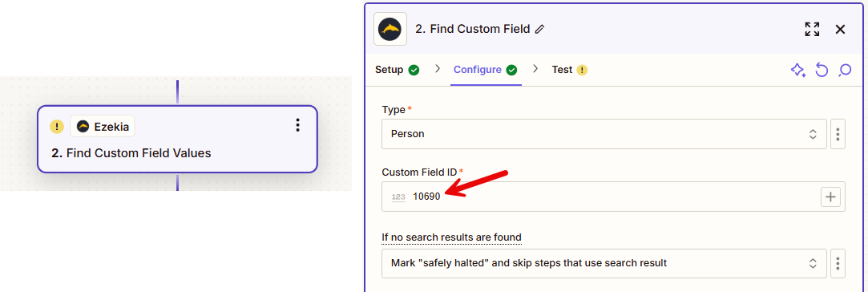The image size is (868, 292).
Task: Open the Type dropdown showing Person
Action: 604,134
